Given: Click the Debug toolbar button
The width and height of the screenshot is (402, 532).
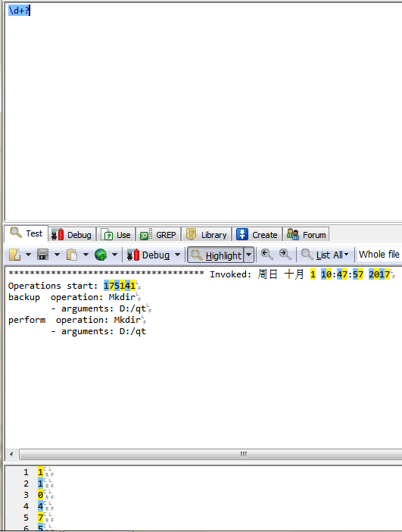Looking at the screenshot, I should pos(148,255).
